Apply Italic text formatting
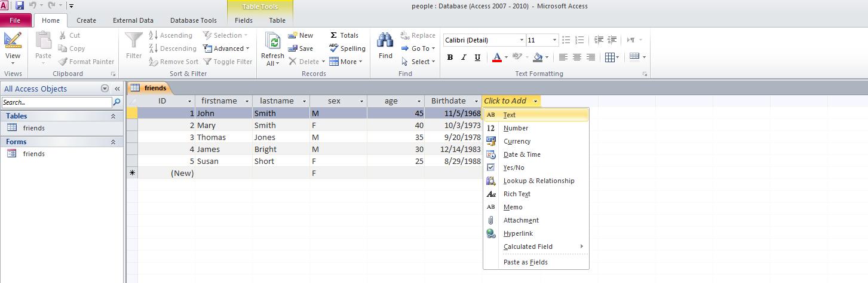The image size is (868, 283). (464, 57)
